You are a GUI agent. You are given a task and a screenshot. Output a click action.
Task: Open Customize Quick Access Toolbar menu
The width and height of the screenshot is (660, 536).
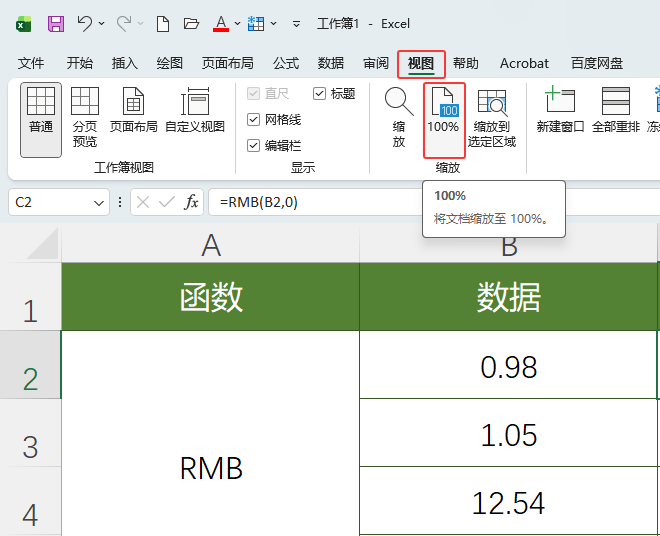coord(296,24)
